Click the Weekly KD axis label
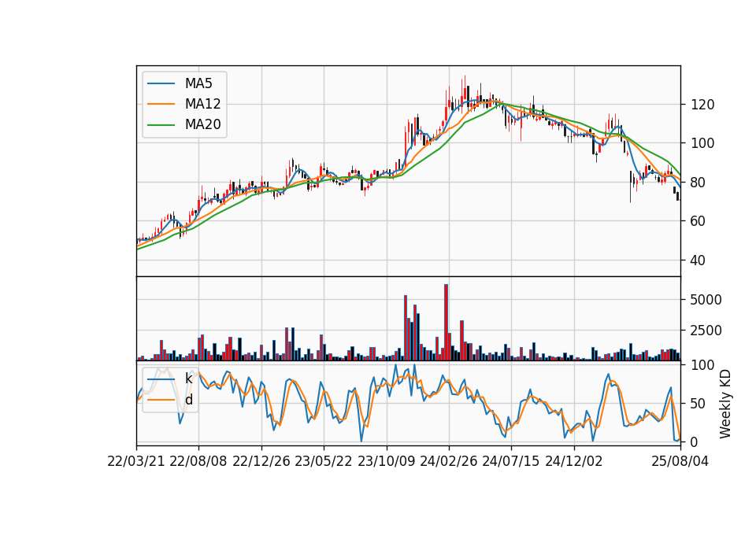Image resolution: width=756 pixels, height=543 pixels. pyautogui.click(x=724, y=404)
